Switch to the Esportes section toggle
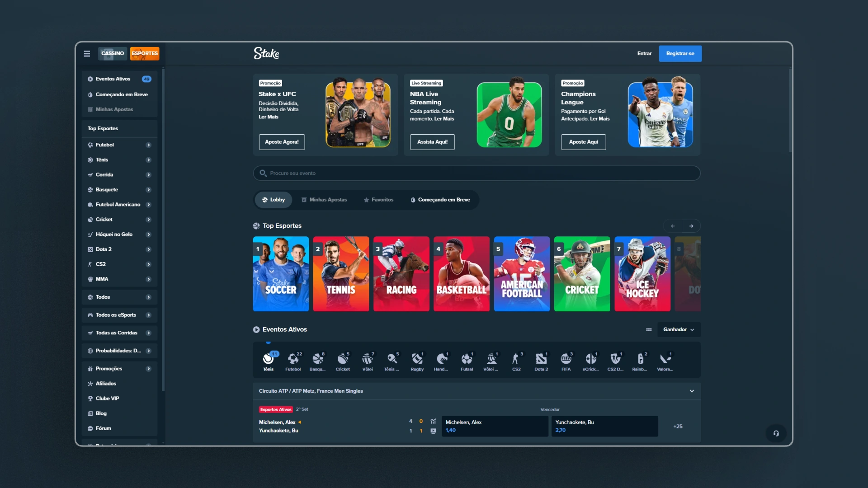The height and width of the screenshot is (488, 868). pyautogui.click(x=145, y=54)
